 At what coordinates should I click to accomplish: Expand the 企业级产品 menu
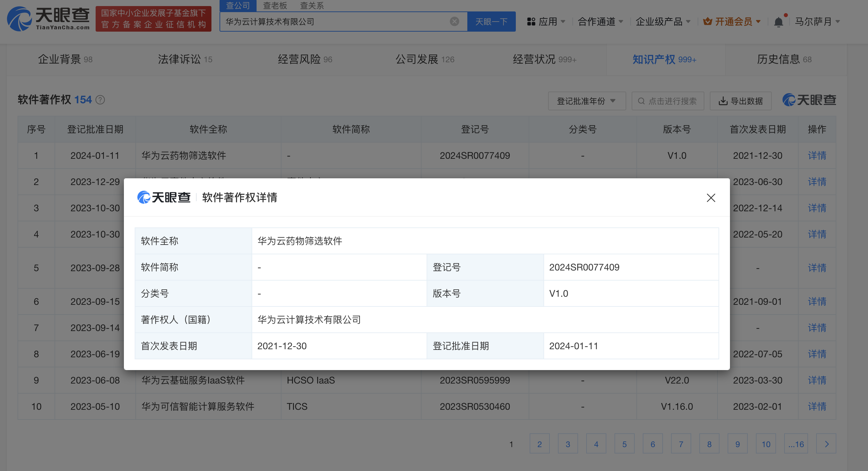pos(663,22)
